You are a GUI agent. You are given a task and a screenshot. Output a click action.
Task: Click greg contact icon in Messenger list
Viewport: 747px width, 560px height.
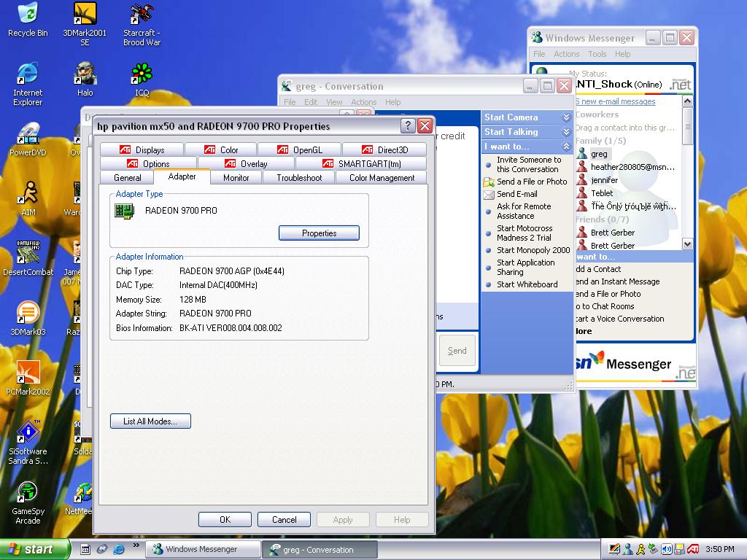click(x=581, y=154)
